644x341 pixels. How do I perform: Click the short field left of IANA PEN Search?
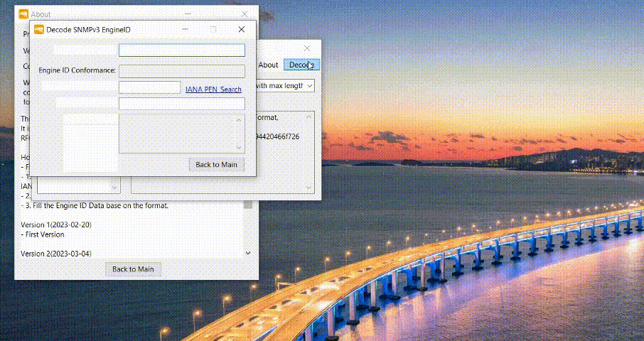[149, 87]
